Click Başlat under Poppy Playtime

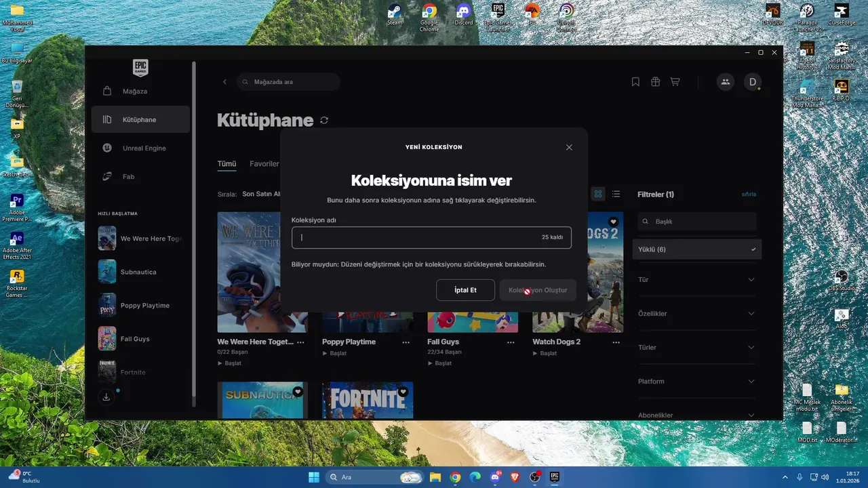pos(334,353)
